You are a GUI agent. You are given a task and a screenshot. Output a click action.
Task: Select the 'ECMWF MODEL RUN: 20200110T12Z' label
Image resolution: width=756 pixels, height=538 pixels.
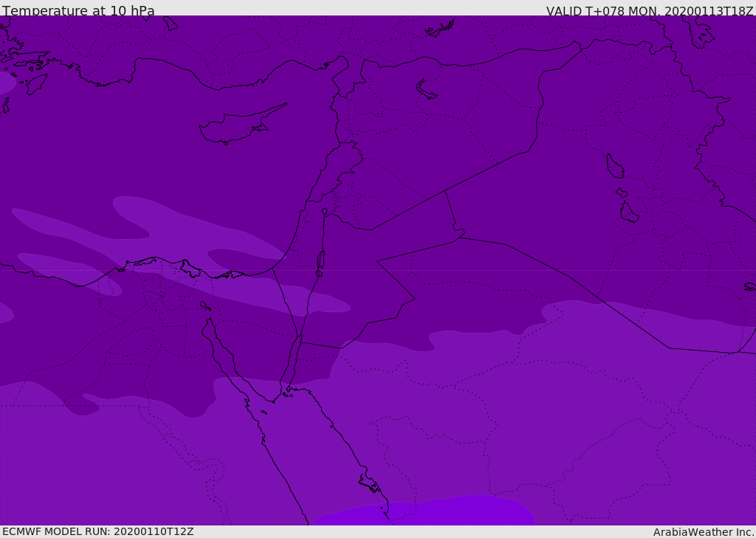(x=98, y=531)
